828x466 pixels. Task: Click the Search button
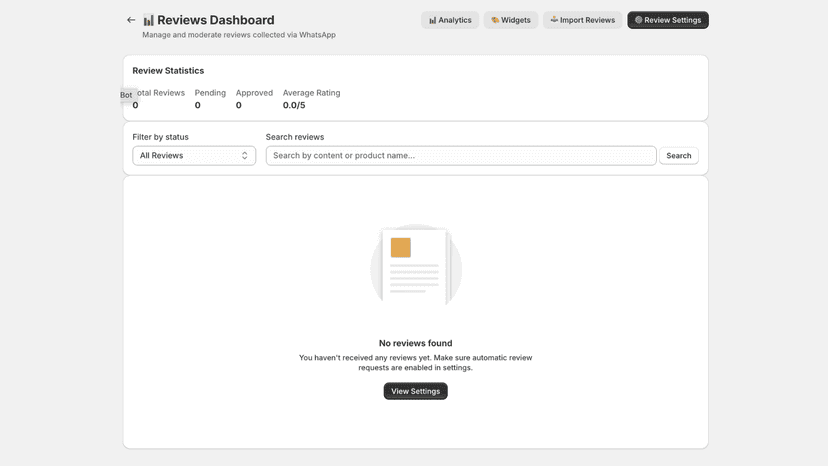pos(679,155)
